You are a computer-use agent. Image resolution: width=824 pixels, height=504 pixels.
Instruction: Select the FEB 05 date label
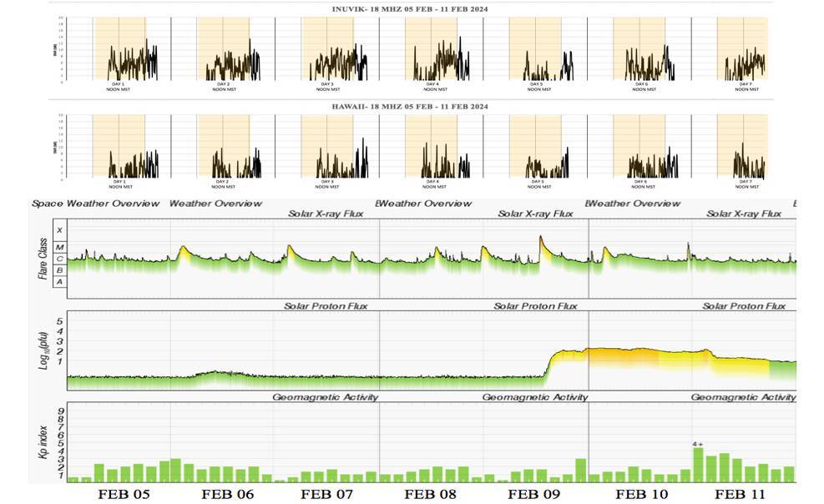[x=124, y=494]
